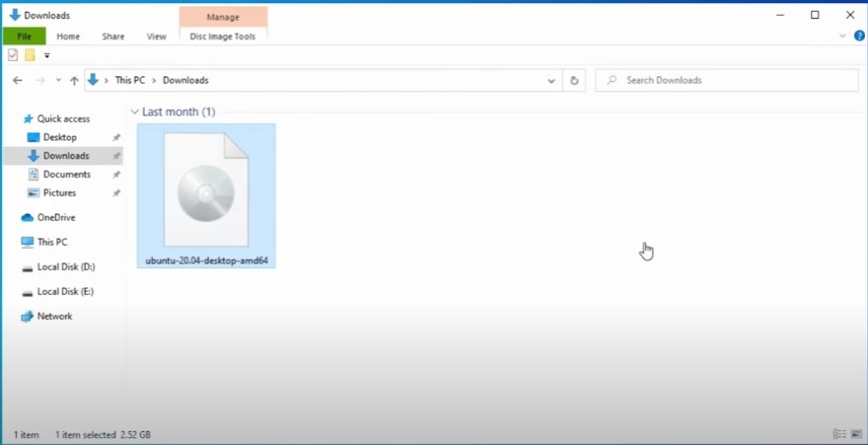868x445 pixels.
Task: Select Downloads in the navigation pane
Action: pos(66,156)
